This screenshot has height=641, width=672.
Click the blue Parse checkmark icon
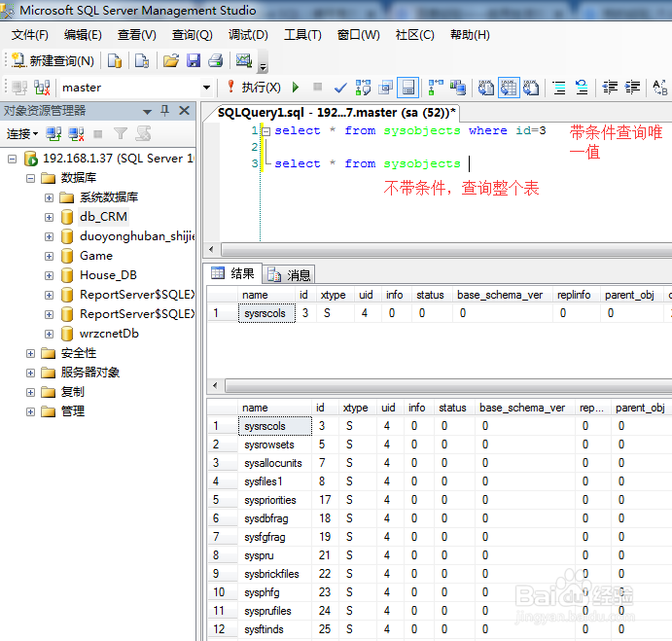pyautogui.click(x=340, y=88)
